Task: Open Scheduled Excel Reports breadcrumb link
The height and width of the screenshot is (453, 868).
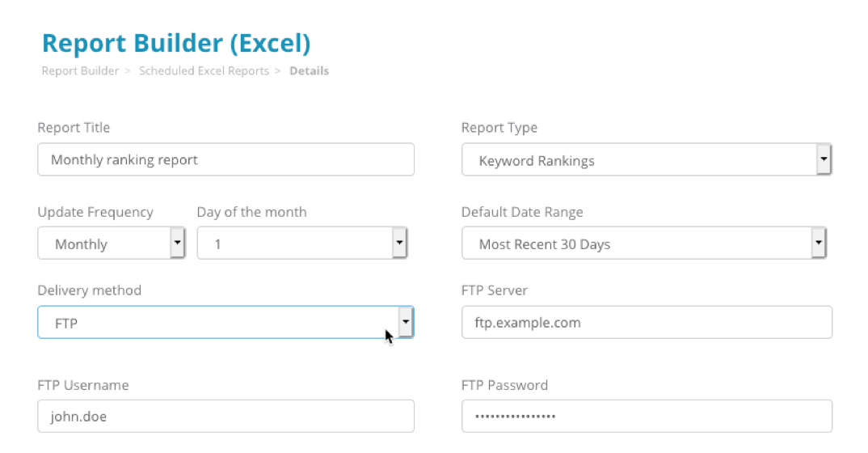Action: 204,71
